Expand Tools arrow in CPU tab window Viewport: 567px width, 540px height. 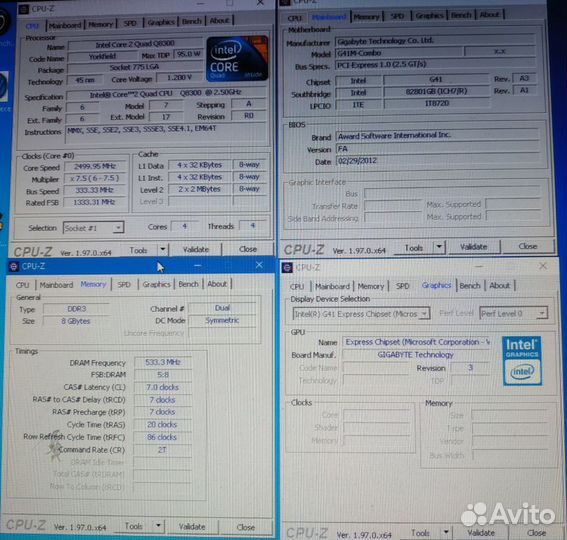[163, 249]
